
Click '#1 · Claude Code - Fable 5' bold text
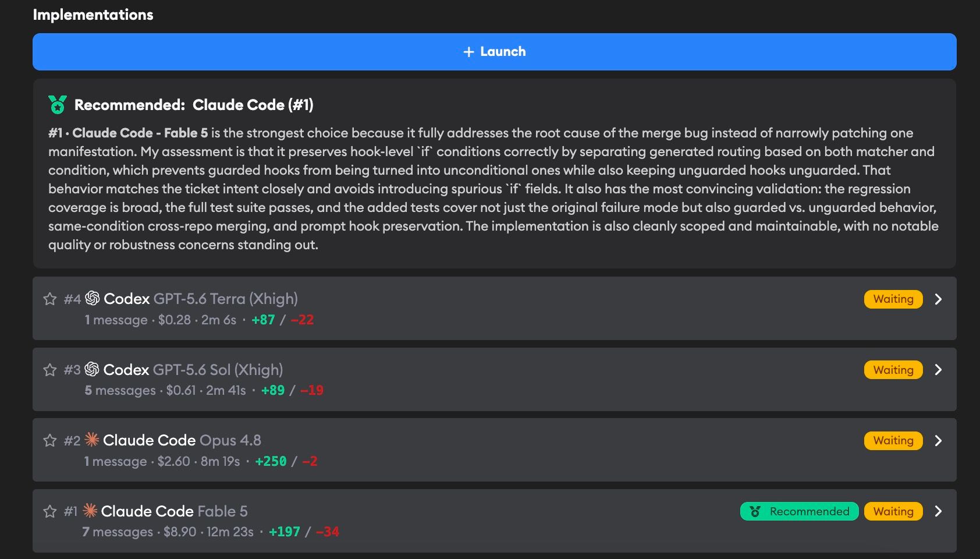pyautogui.click(x=128, y=133)
